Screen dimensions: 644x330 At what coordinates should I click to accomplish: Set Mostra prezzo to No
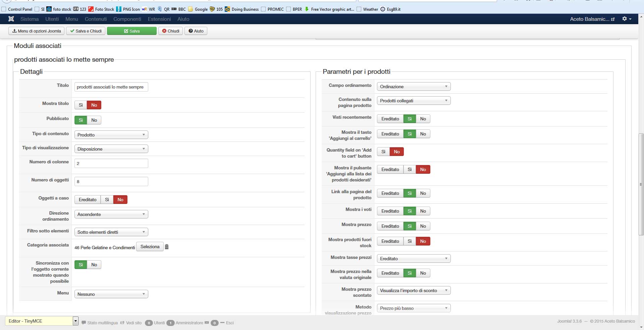(x=423, y=226)
